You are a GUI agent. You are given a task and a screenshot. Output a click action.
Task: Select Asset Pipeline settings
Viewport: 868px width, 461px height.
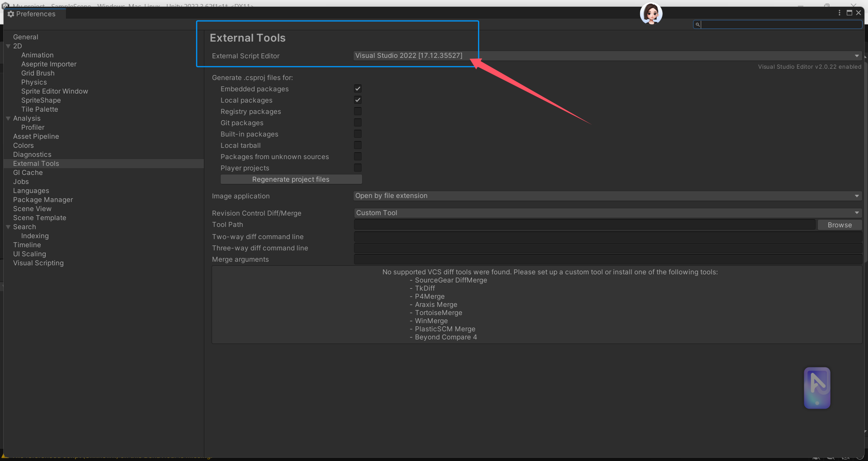coord(36,136)
